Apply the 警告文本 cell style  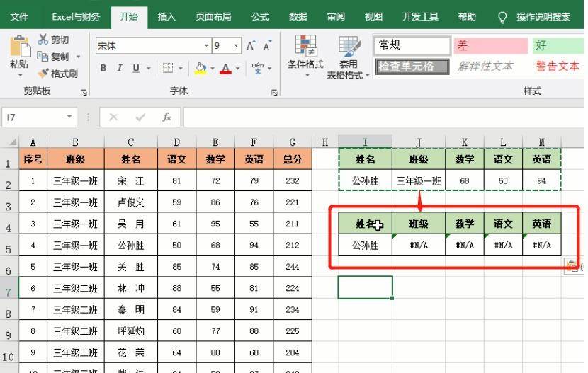558,67
